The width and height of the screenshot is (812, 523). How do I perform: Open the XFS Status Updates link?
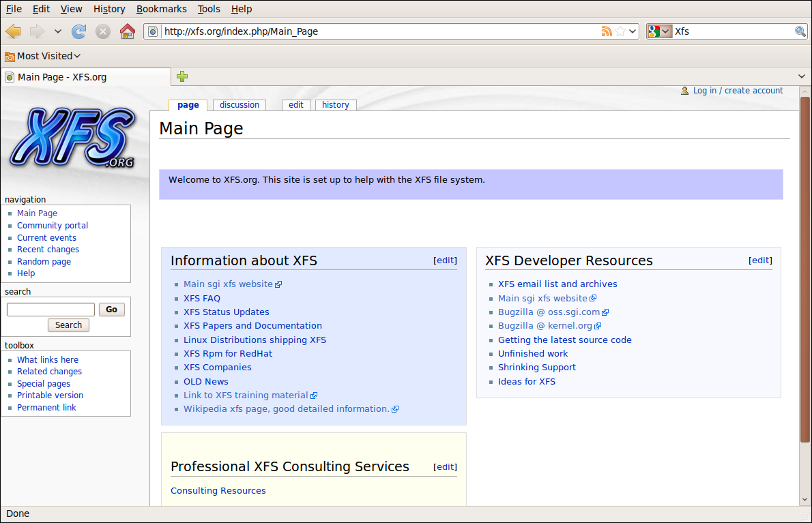click(227, 312)
